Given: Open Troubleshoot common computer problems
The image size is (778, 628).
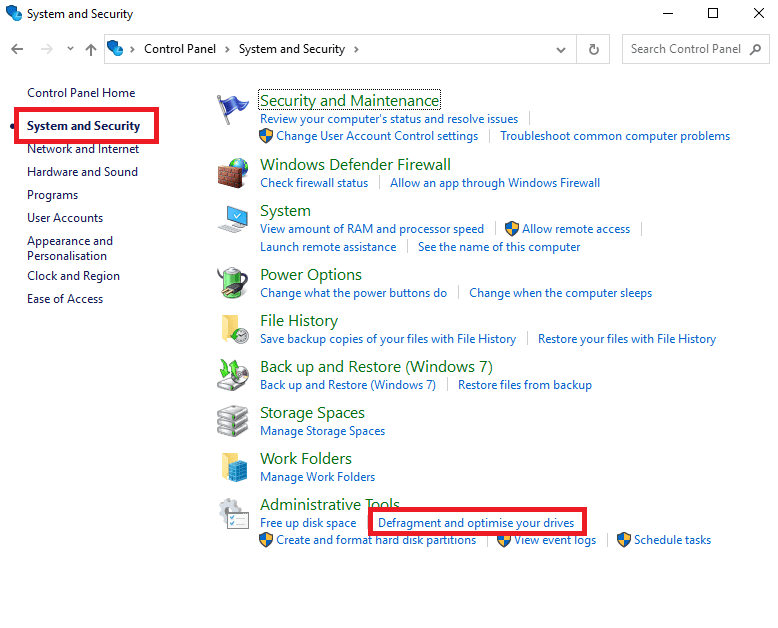Looking at the screenshot, I should pos(615,136).
